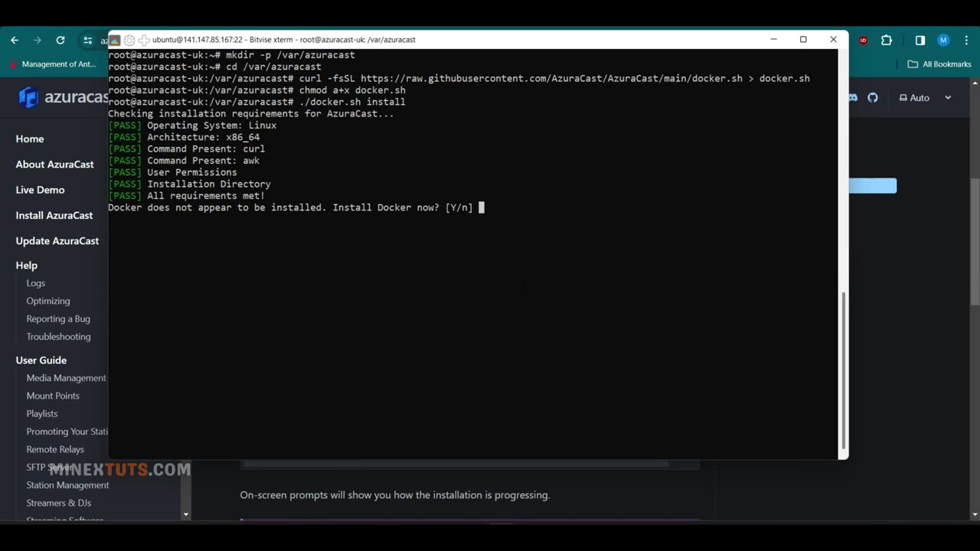Maximize the Bitvise xterm window
This screenshot has height=551, width=980.
point(803,40)
